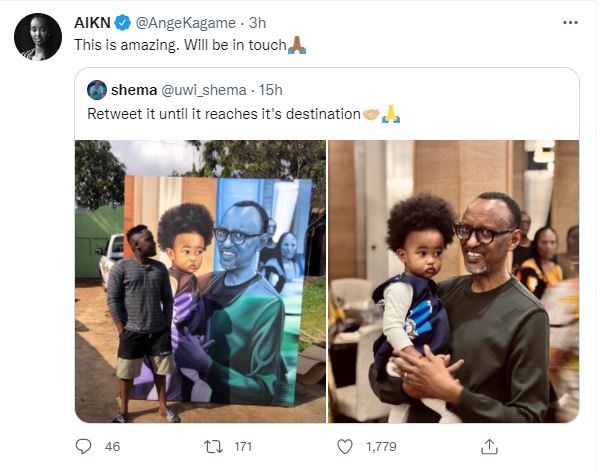Open the painting photo on the left
Image resolution: width=601 pixels, height=468 pixels.
pos(200,281)
